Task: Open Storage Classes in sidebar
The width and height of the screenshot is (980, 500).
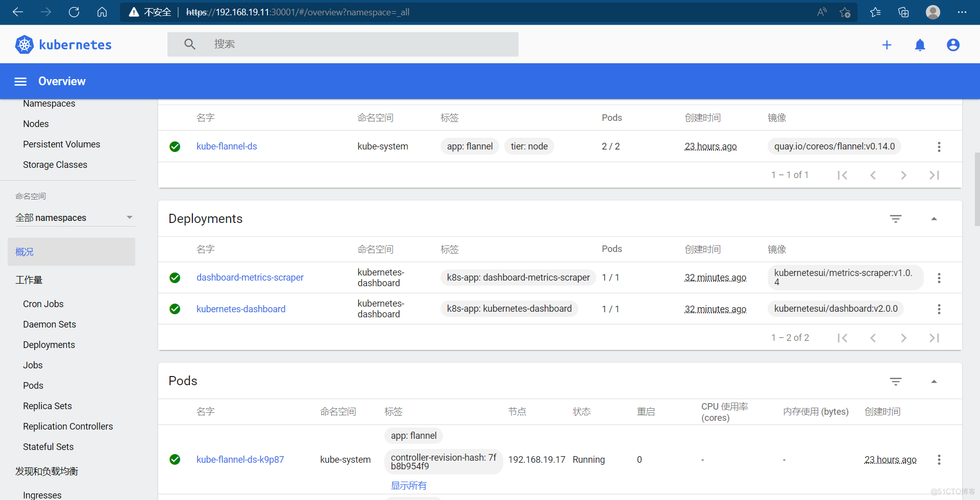Action: point(55,165)
